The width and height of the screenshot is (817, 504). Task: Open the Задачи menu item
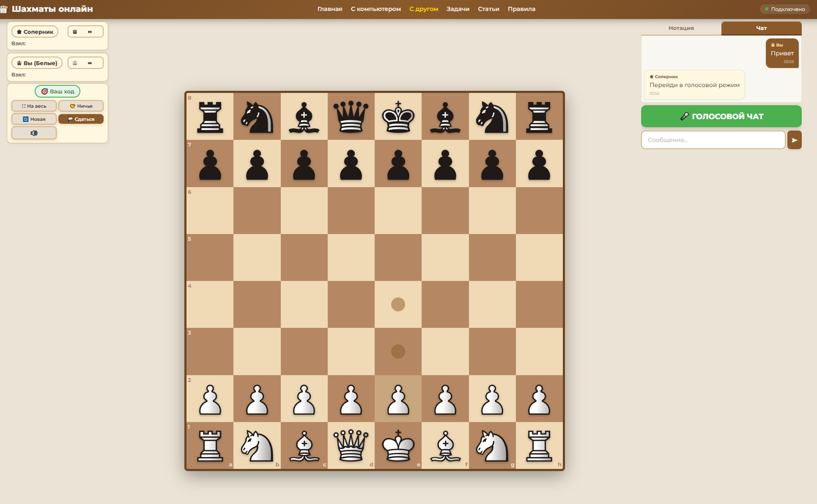tap(458, 9)
